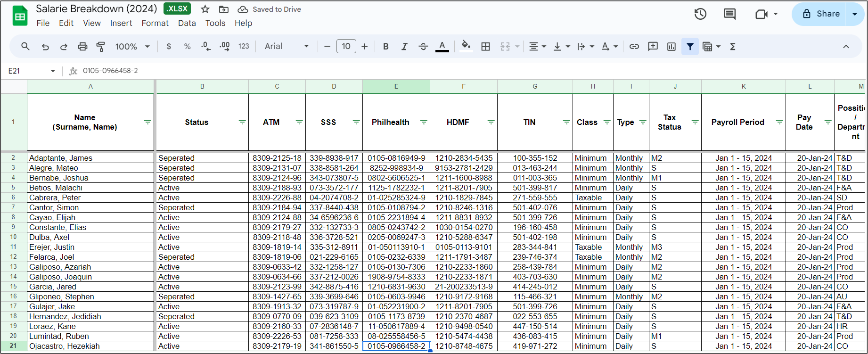Image resolution: width=868 pixels, height=354 pixels.
Task: Open the comments panel icon
Action: pyautogui.click(x=729, y=14)
